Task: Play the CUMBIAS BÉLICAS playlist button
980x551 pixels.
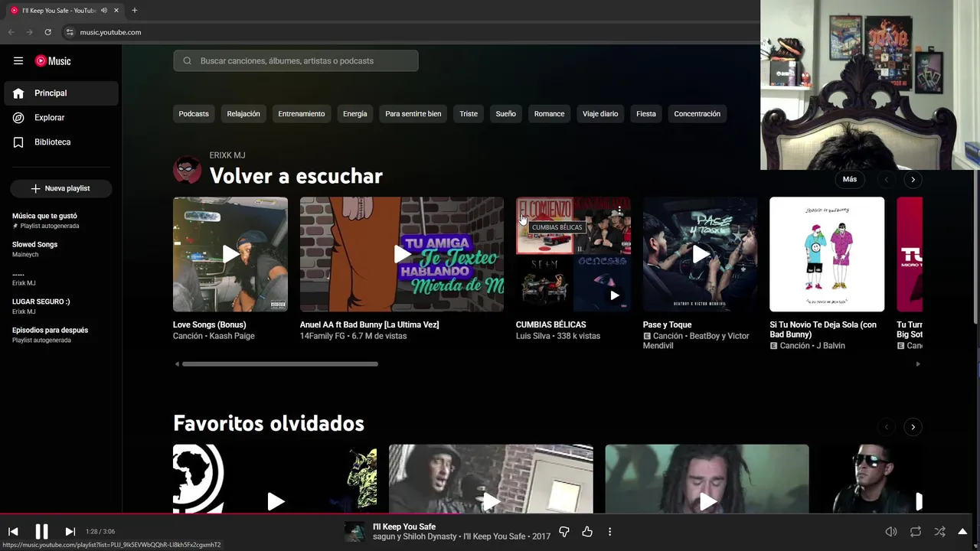Action: tap(615, 295)
